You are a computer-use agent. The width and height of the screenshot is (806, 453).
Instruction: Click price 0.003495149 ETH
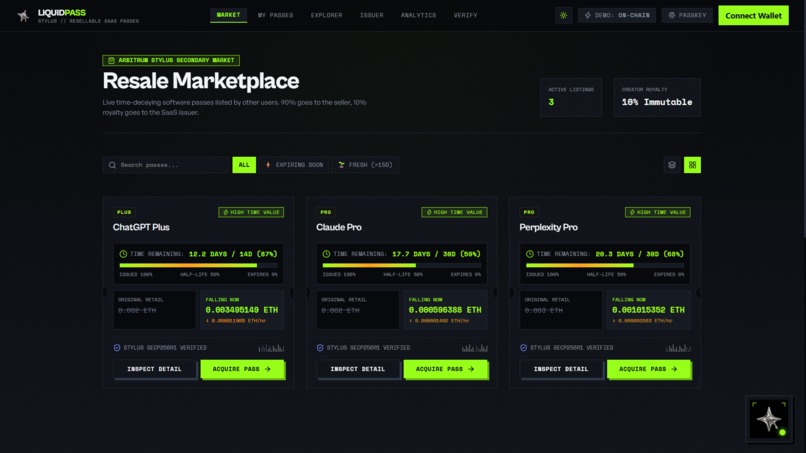[242, 310]
